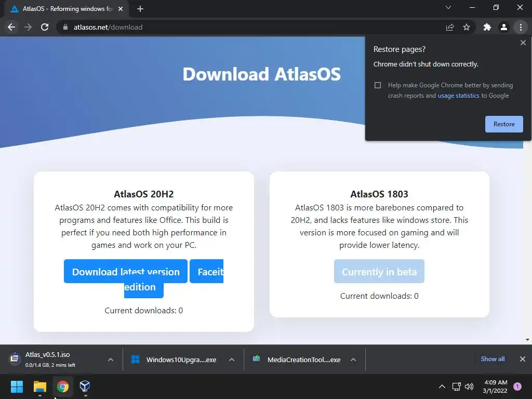Click the Restore button
Image resolution: width=532 pixels, height=399 pixels.
pos(504,124)
